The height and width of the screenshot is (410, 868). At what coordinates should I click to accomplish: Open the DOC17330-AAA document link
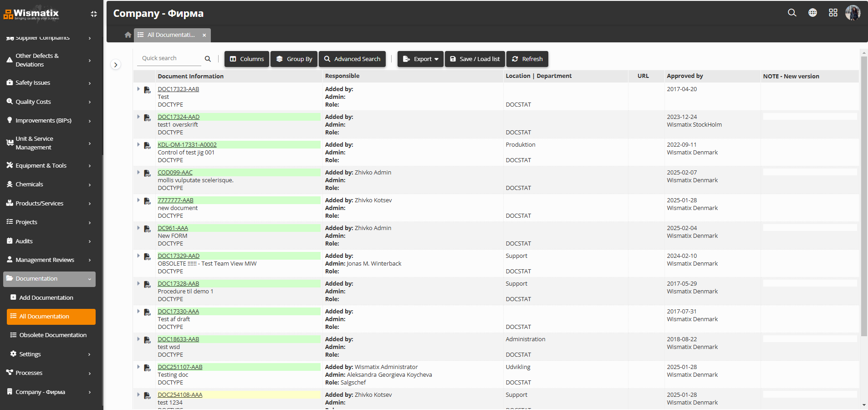click(178, 311)
